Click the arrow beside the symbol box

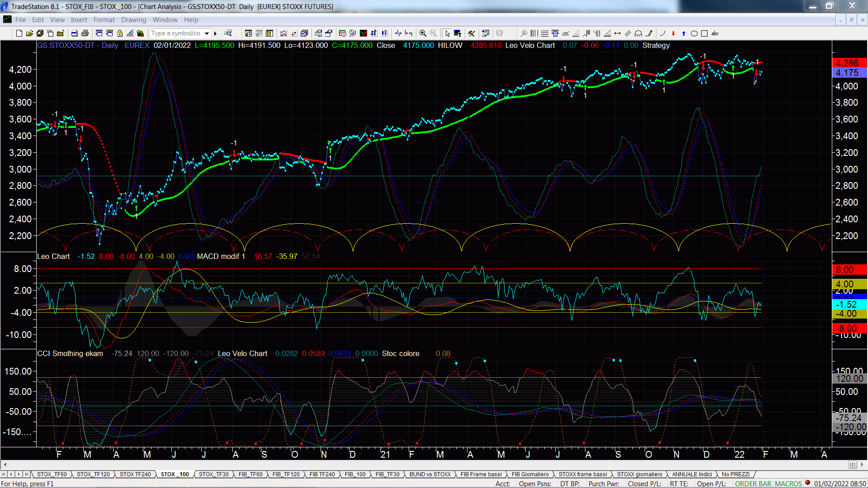tap(216, 33)
